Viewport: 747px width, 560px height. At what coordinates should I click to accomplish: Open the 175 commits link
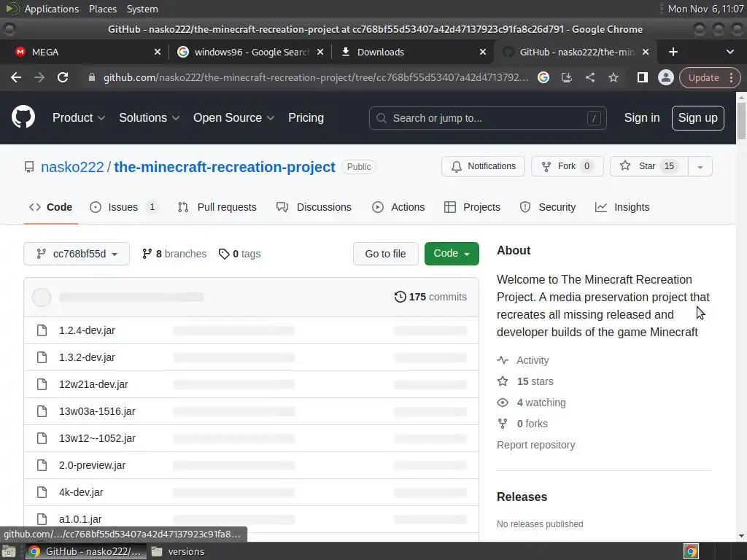(x=430, y=297)
